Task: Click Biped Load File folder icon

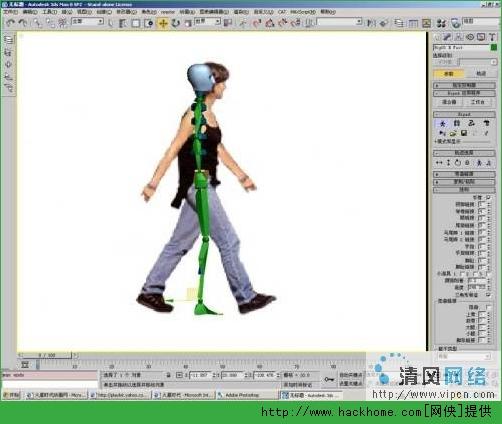Action: click(453, 133)
